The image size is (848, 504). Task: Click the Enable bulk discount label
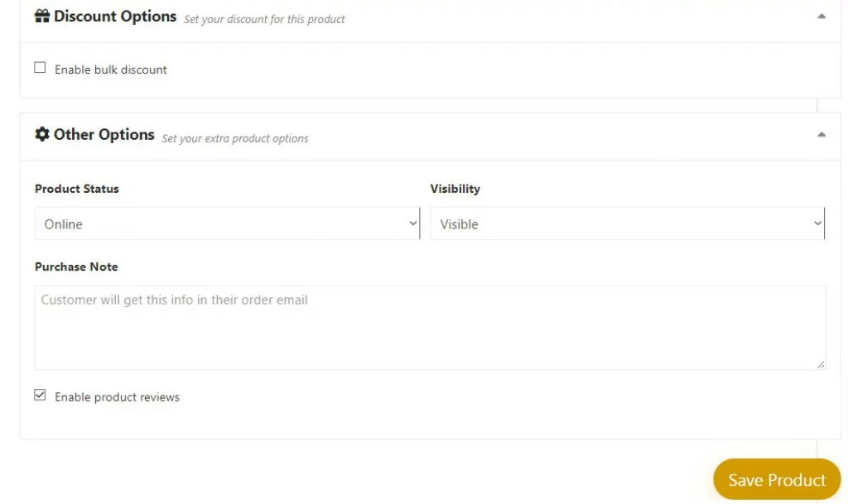(111, 70)
